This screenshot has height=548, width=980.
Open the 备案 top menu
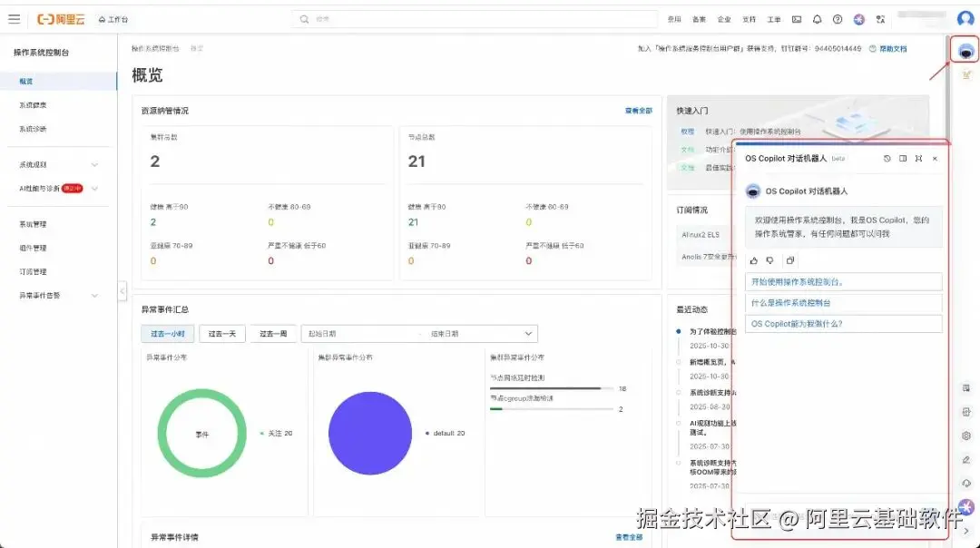click(x=699, y=19)
